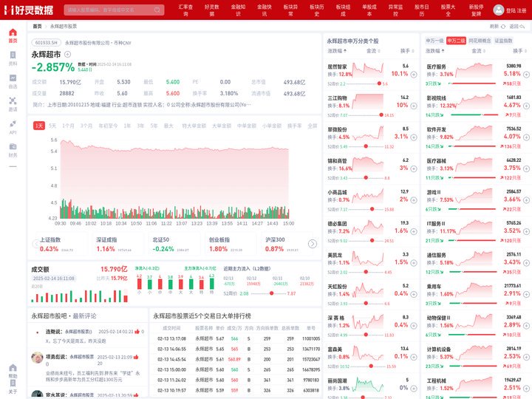532x399 pixels.
Task: Open 异常监控 in top menu
Action: tap(395, 10)
